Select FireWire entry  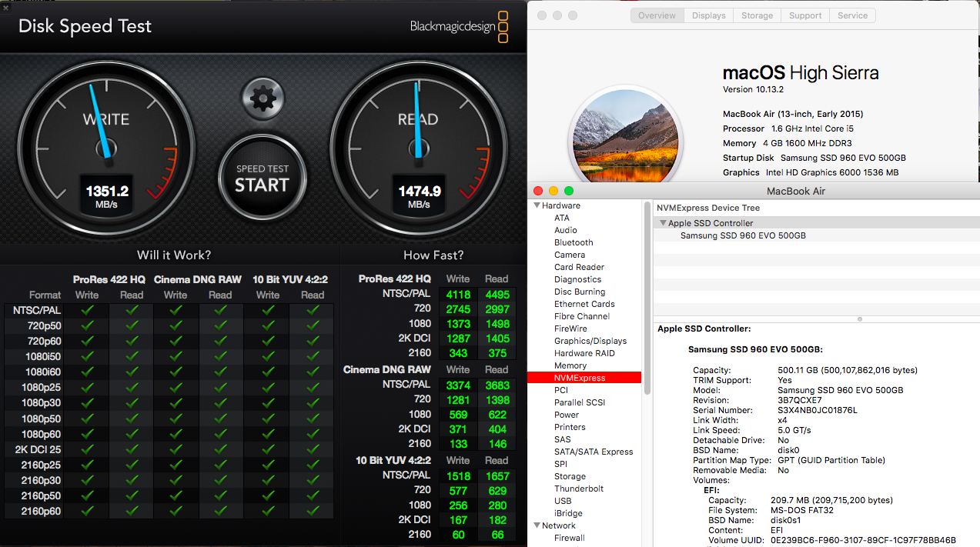(570, 329)
